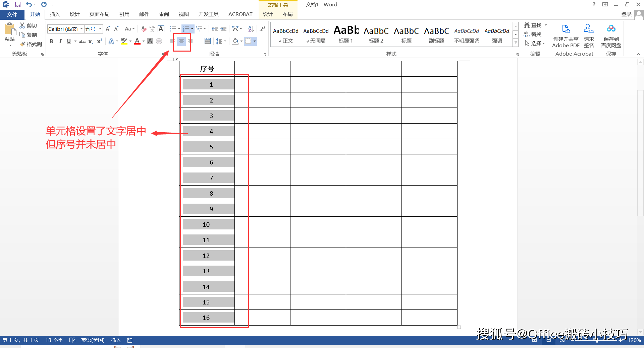The width and height of the screenshot is (644, 348).
Task: Click the Undo icon in quick access toolbar
Action: tap(29, 4)
